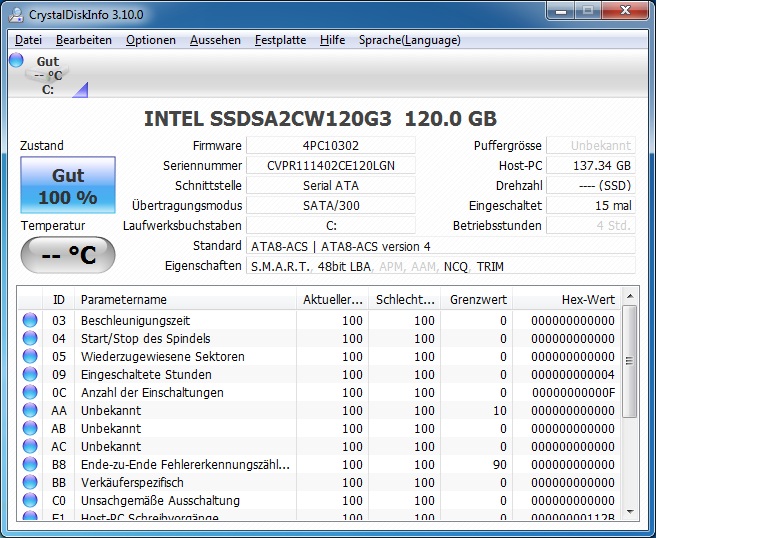Click Grenzwert value 90 in B8 row

point(500,465)
